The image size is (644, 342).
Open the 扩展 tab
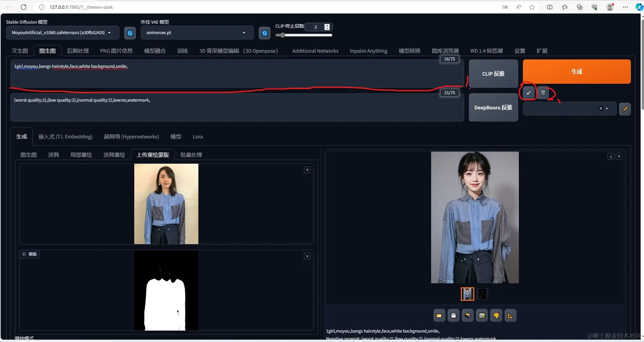(x=542, y=51)
